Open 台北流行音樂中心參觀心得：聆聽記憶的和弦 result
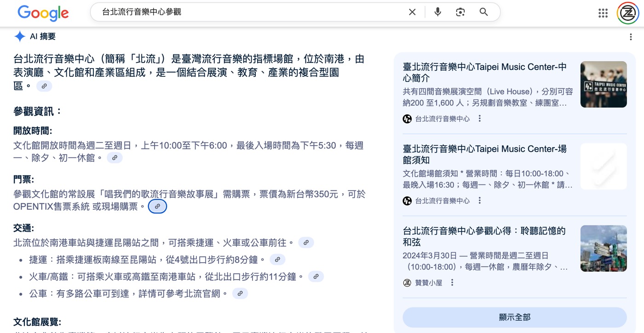This screenshot has height=333, width=644. pyautogui.click(x=484, y=236)
